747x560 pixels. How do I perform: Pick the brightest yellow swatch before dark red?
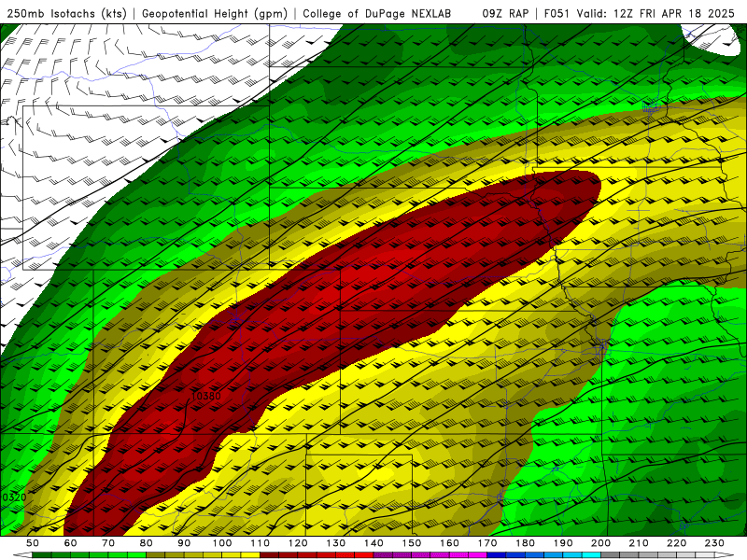(x=250, y=554)
